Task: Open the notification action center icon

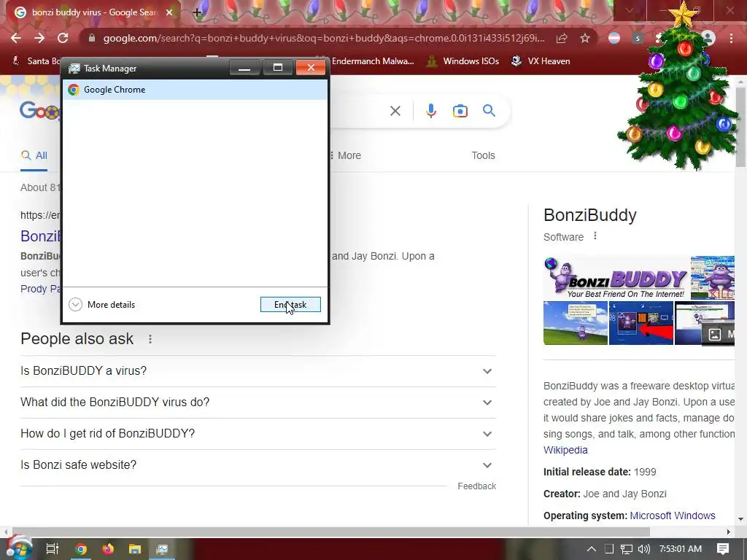Action: point(723,549)
